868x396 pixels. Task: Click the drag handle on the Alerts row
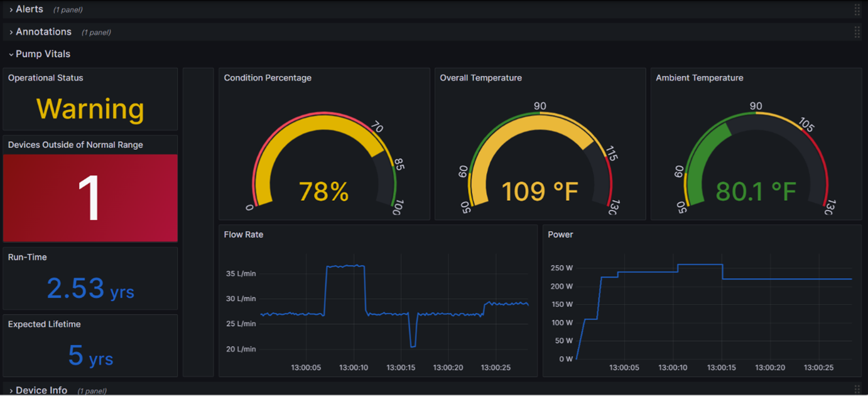coord(857,9)
